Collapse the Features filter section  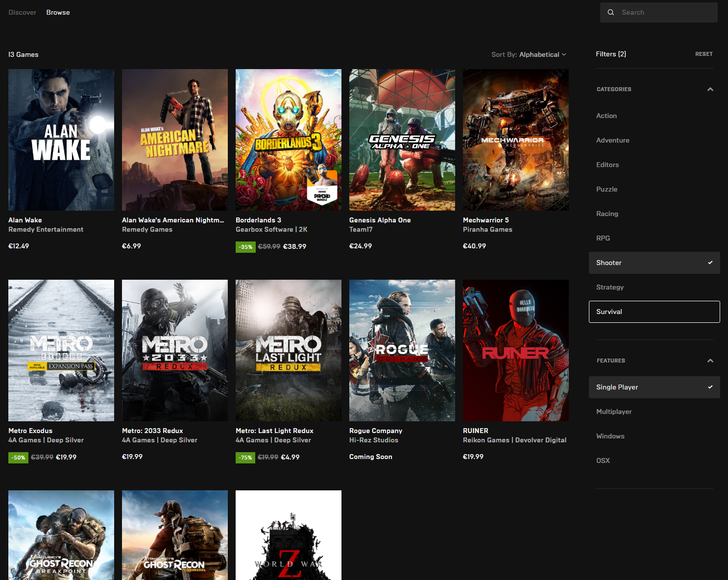point(710,361)
